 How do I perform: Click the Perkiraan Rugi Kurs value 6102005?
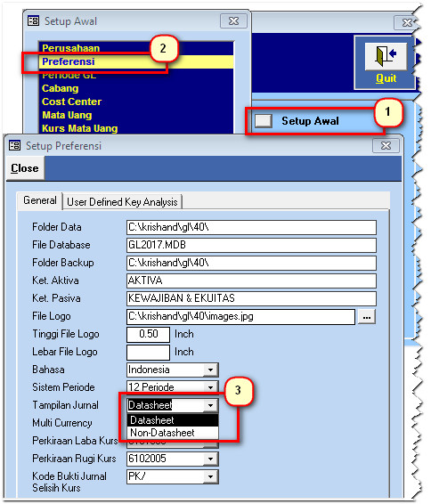(x=147, y=459)
